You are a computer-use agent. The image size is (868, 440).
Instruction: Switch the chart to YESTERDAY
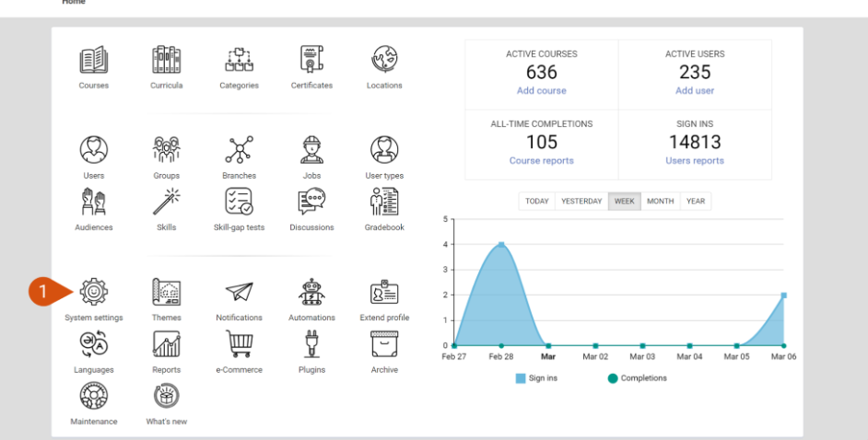click(581, 202)
